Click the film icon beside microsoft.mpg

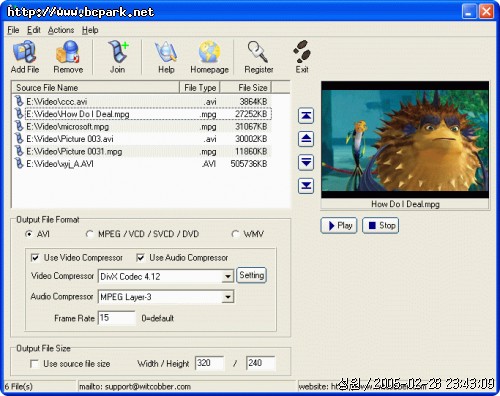coord(19,126)
